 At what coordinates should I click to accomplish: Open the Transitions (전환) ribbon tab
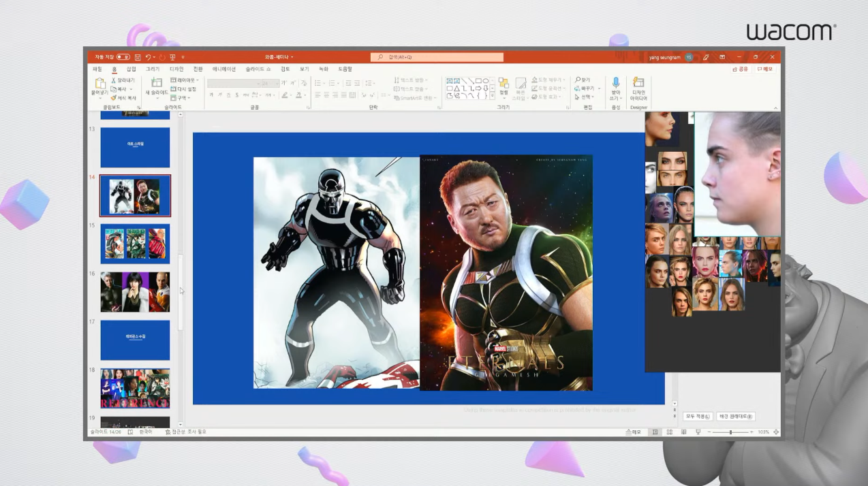click(198, 69)
